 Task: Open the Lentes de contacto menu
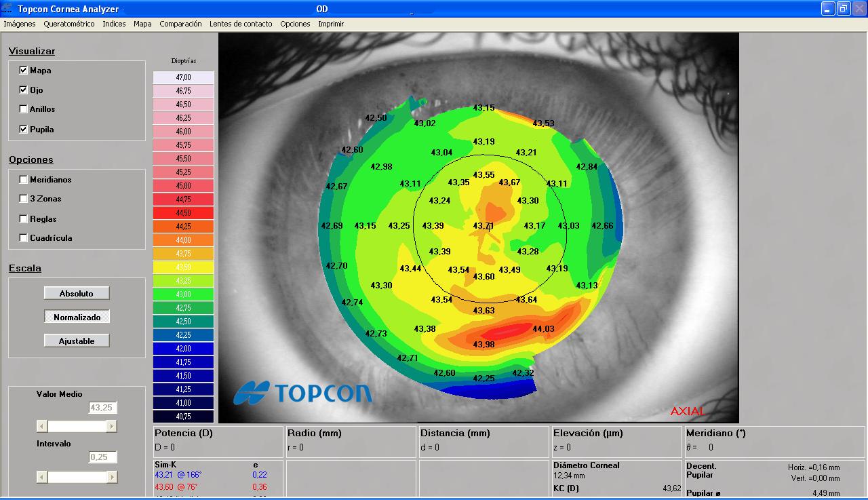(241, 24)
